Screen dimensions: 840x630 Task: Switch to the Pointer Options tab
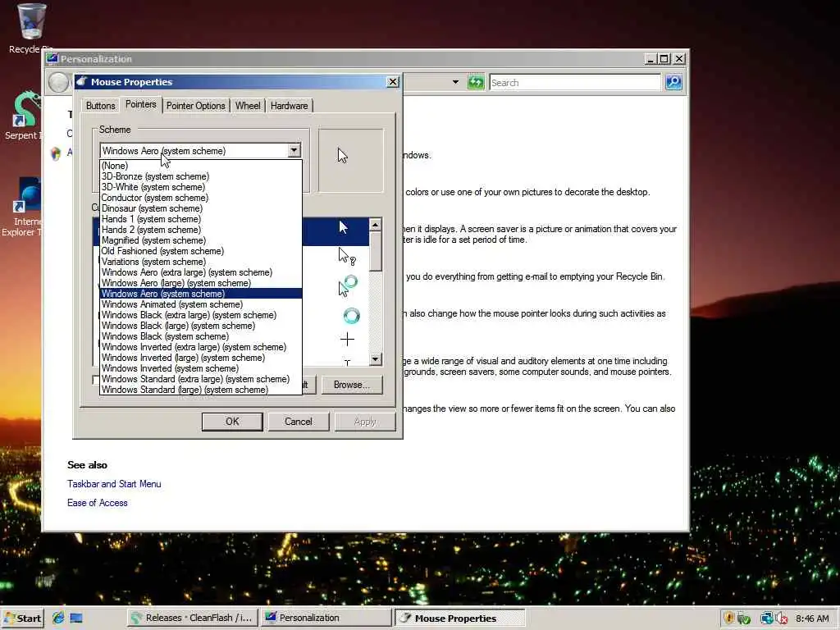point(195,106)
